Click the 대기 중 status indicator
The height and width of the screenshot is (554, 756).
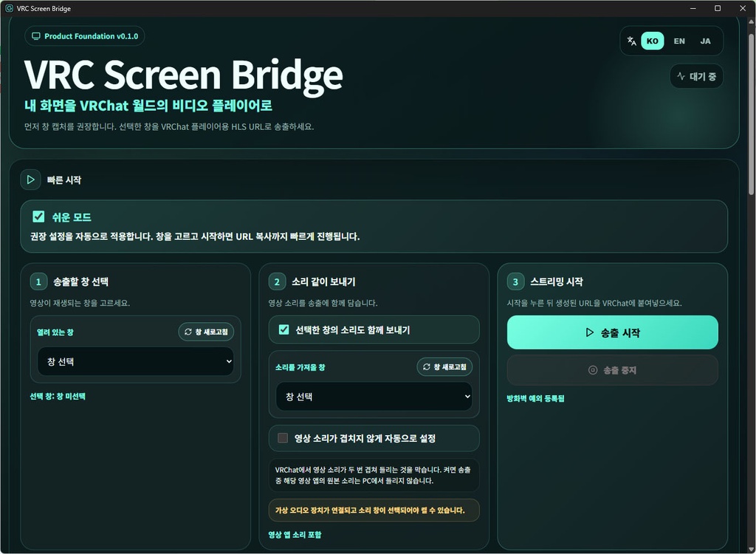[x=696, y=76]
